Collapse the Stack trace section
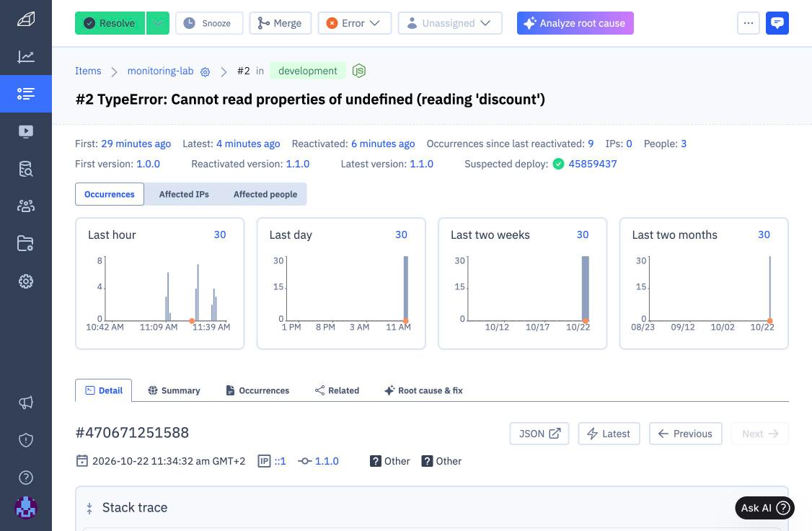Screen dimensions: 812x531 tap(89, 508)
